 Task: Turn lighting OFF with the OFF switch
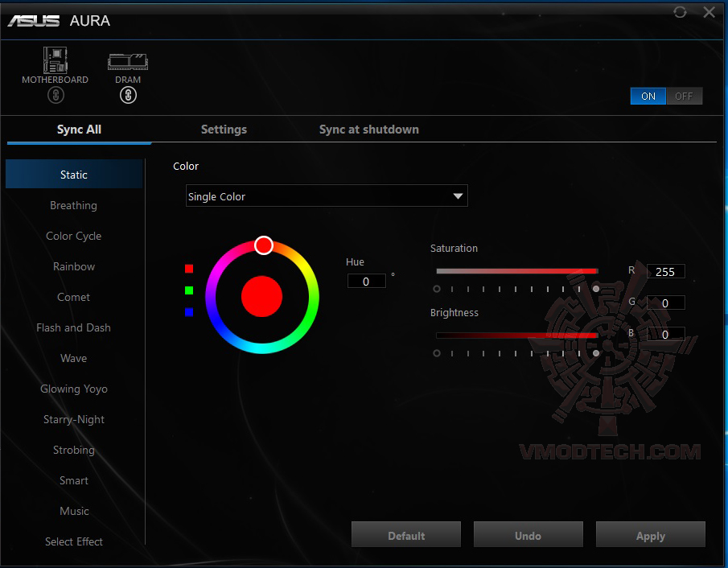pos(684,96)
